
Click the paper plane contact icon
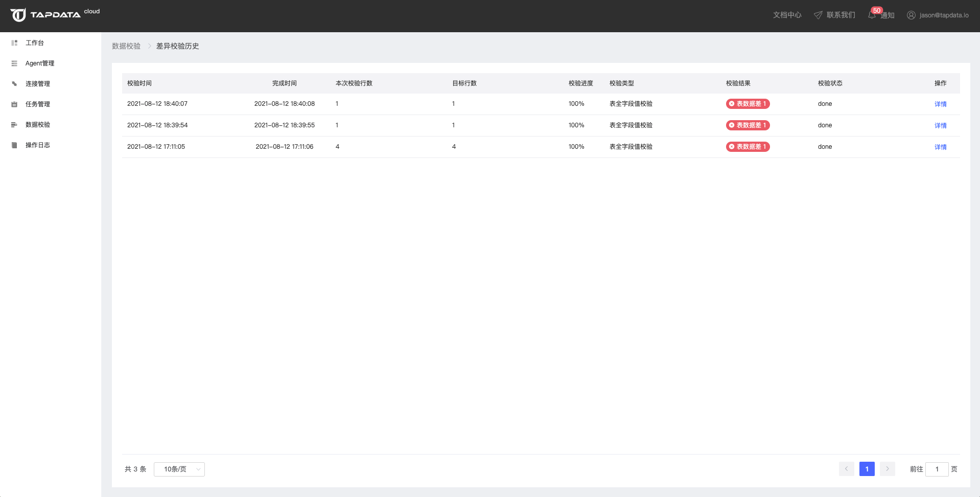(818, 15)
